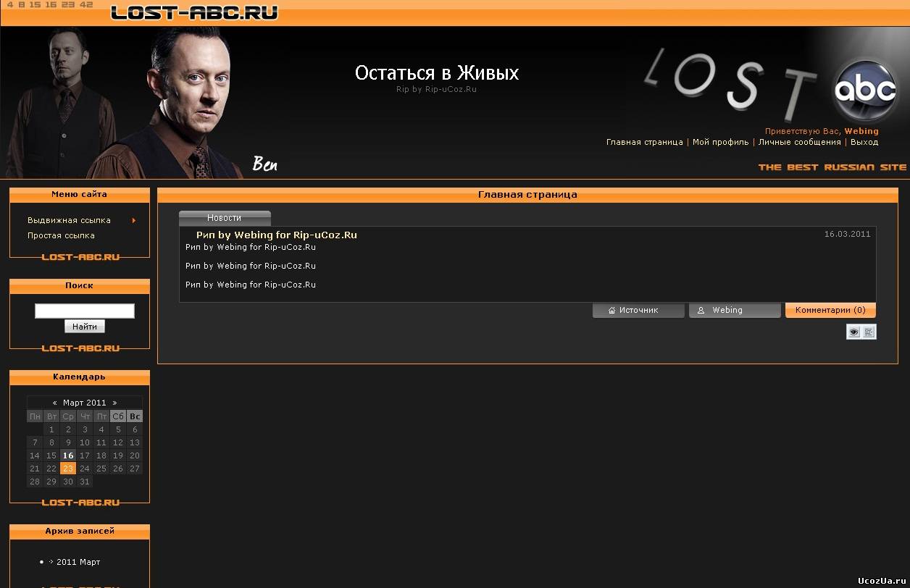The image size is (910, 588).
Task: Click the Главная страница header link
Action: coord(644,142)
